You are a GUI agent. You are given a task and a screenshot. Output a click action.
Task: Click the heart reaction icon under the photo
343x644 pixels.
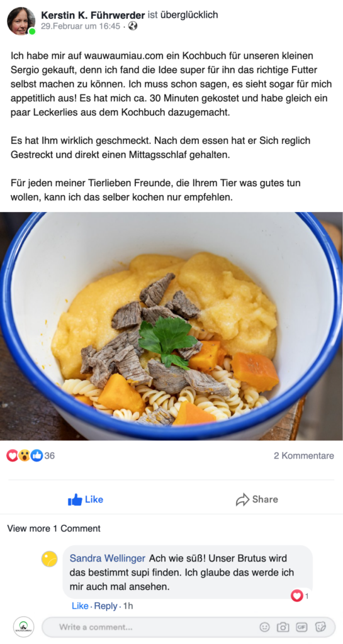coord(13,455)
